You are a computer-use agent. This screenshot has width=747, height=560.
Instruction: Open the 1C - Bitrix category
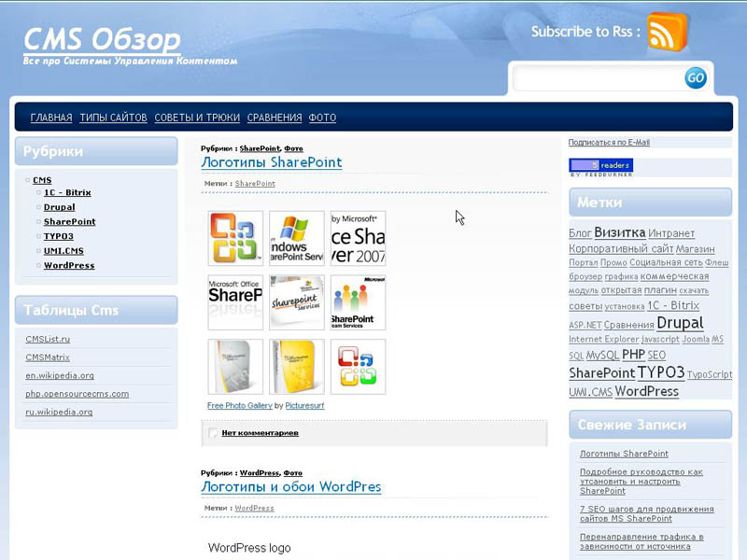67,192
